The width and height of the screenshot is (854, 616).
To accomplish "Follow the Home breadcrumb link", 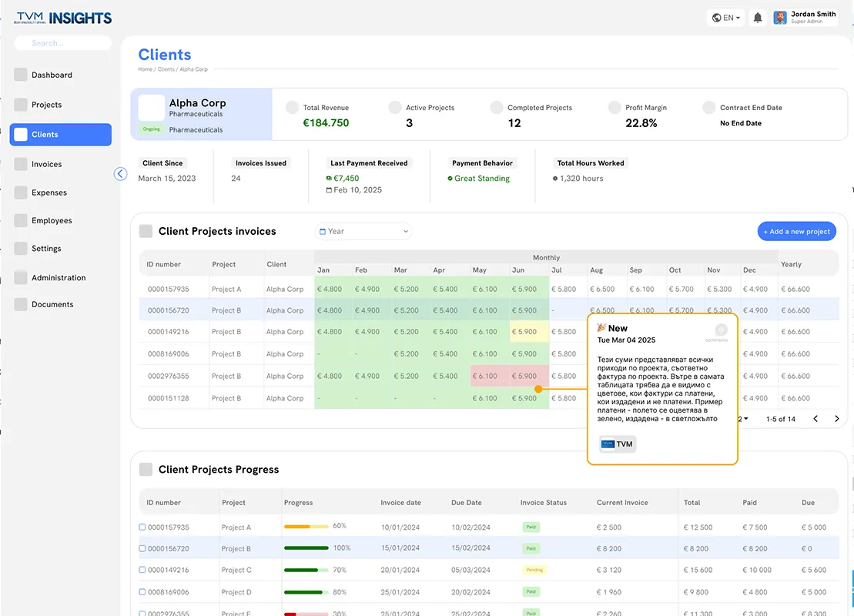I will tap(145, 70).
